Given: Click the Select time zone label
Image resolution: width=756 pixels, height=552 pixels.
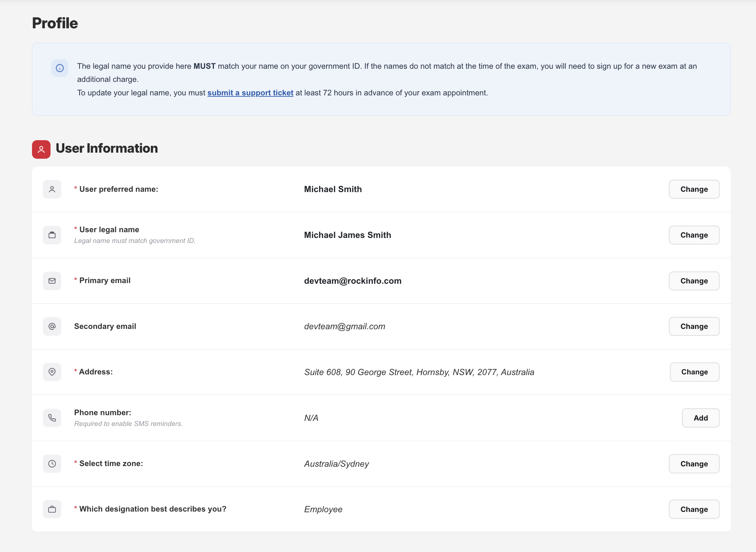Looking at the screenshot, I should [x=108, y=463].
